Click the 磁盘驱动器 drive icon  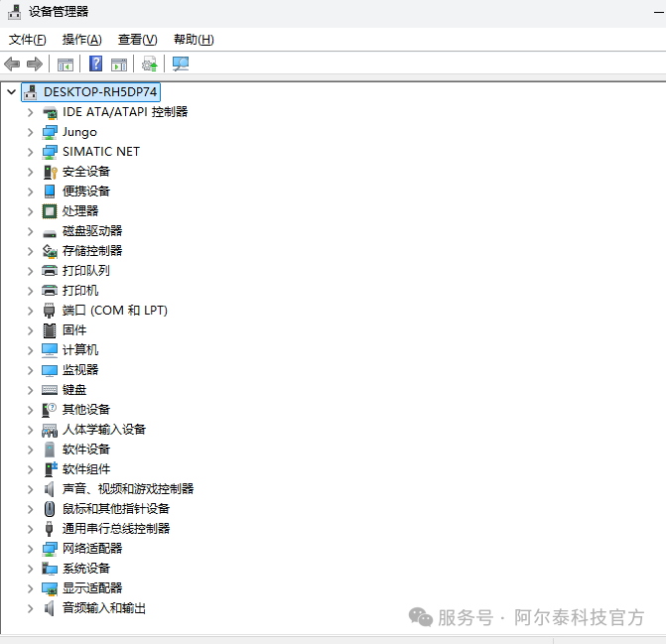(50, 233)
